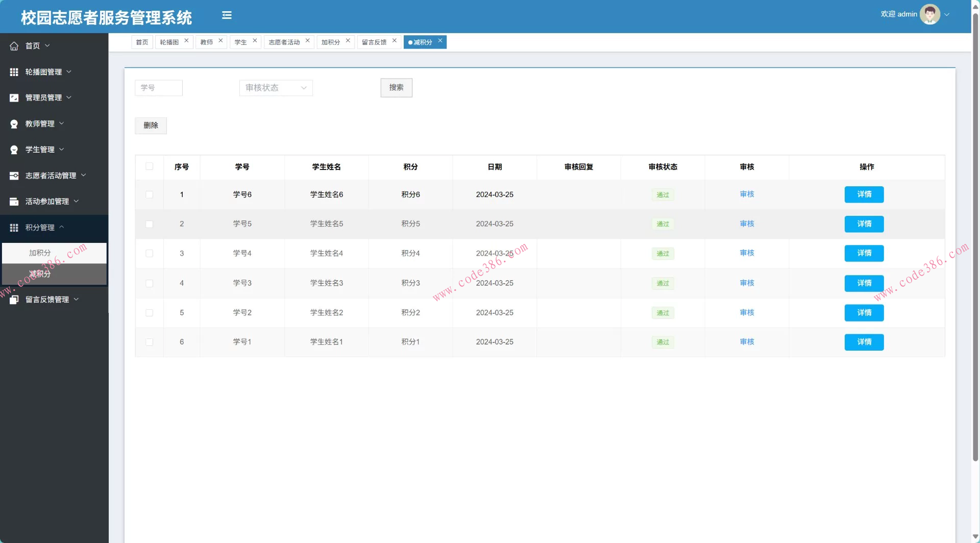This screenshot has width=980, height=543.
Task: Check the row for 学号6
Action: point(149,194)
